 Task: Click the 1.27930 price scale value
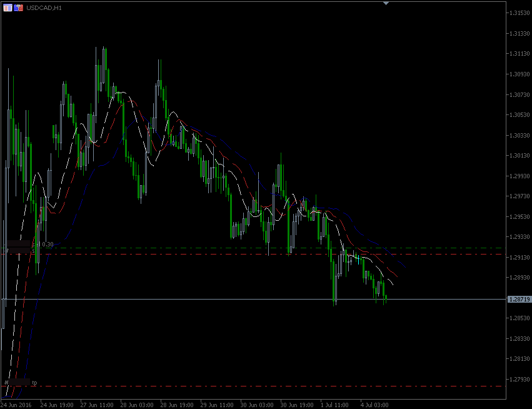519,379
